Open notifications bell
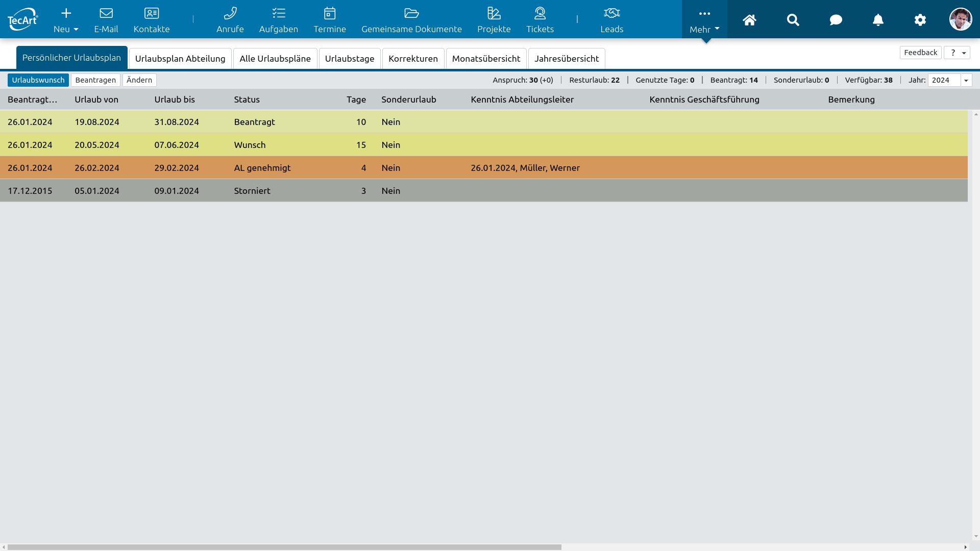 tap(877, 20)
